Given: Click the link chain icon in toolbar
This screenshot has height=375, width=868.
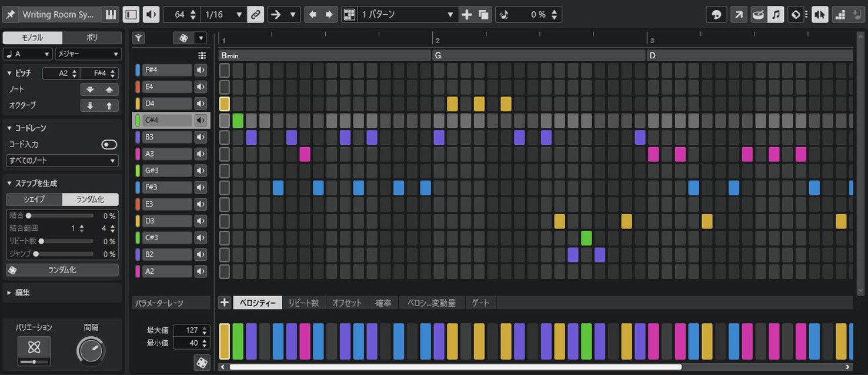Looking at the screenshot, I should (255, 15).
